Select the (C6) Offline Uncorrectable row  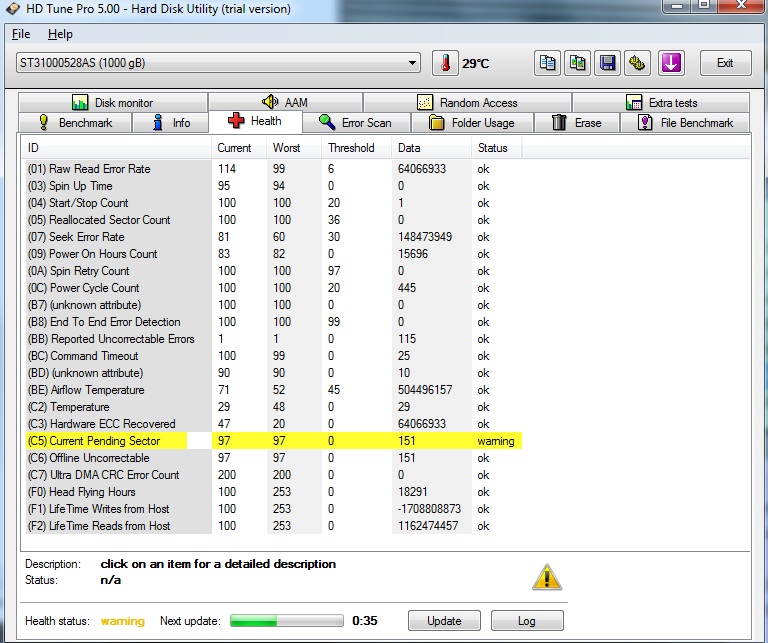(272, 458)
